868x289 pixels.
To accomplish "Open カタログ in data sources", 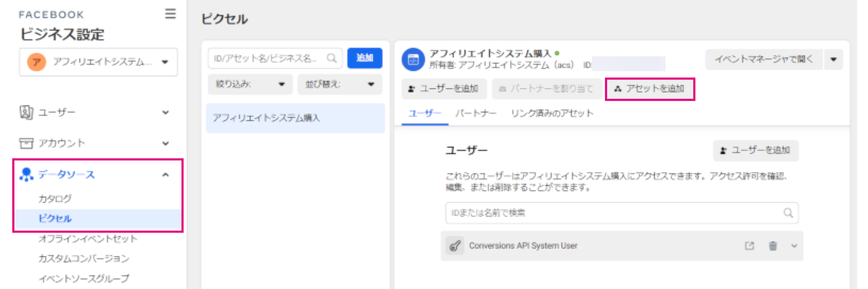I will (x=55, y=198).
